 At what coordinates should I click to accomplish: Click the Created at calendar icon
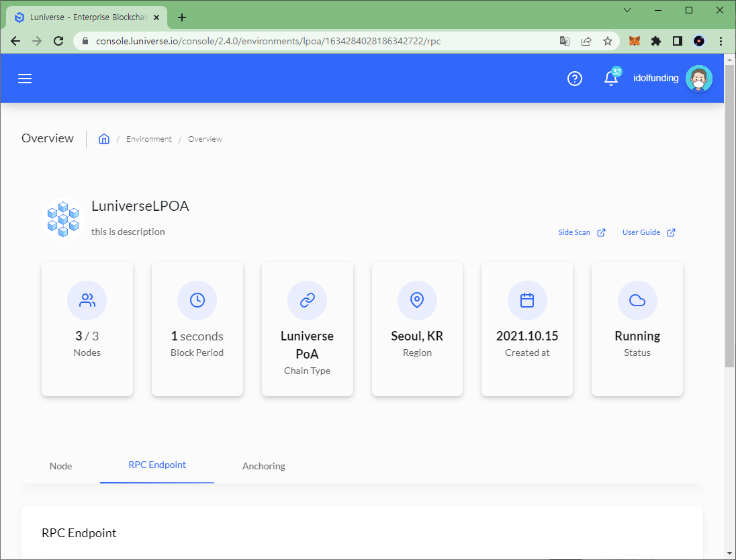pyautogui.click(x=527, y=300)
